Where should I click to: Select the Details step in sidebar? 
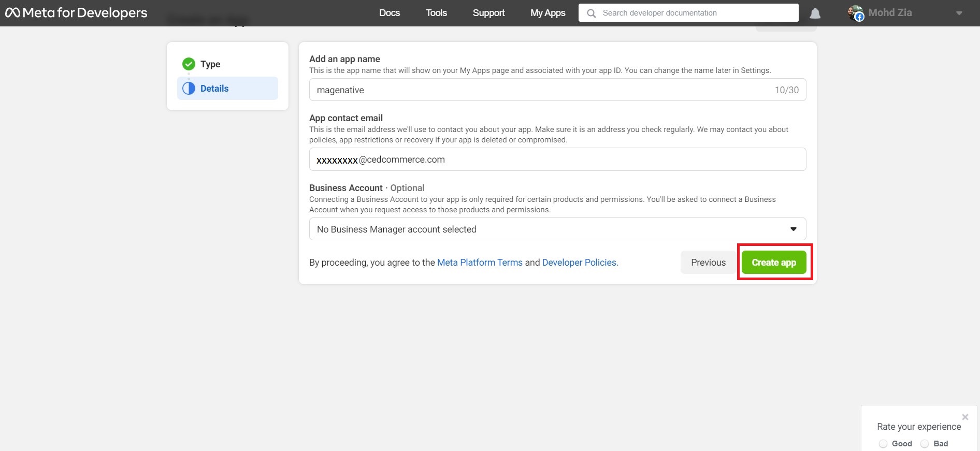click(x=227, y=89)
